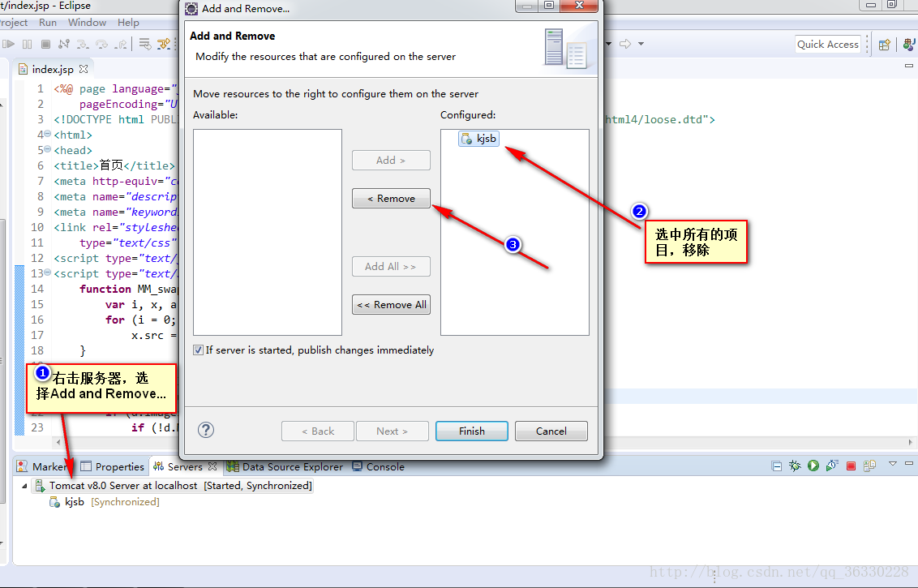The width and height of the screenshot is (918, 588).
Task: Collapse the script block on line 13
Action: point(48,273)
